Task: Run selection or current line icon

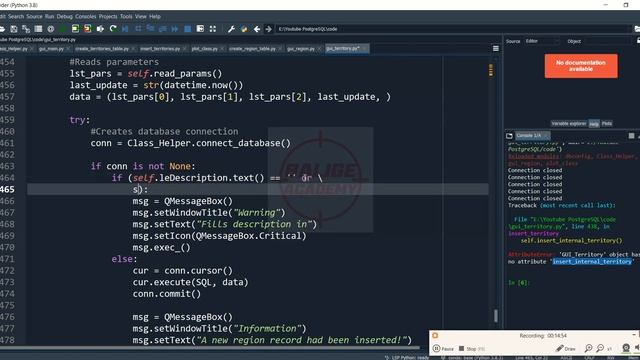Action: point(100,29)
